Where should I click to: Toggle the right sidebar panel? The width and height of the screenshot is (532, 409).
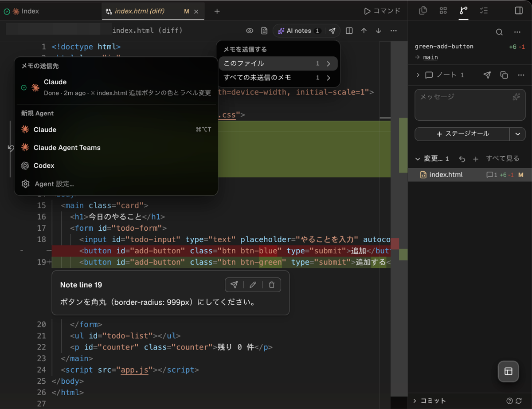point(519,11)
